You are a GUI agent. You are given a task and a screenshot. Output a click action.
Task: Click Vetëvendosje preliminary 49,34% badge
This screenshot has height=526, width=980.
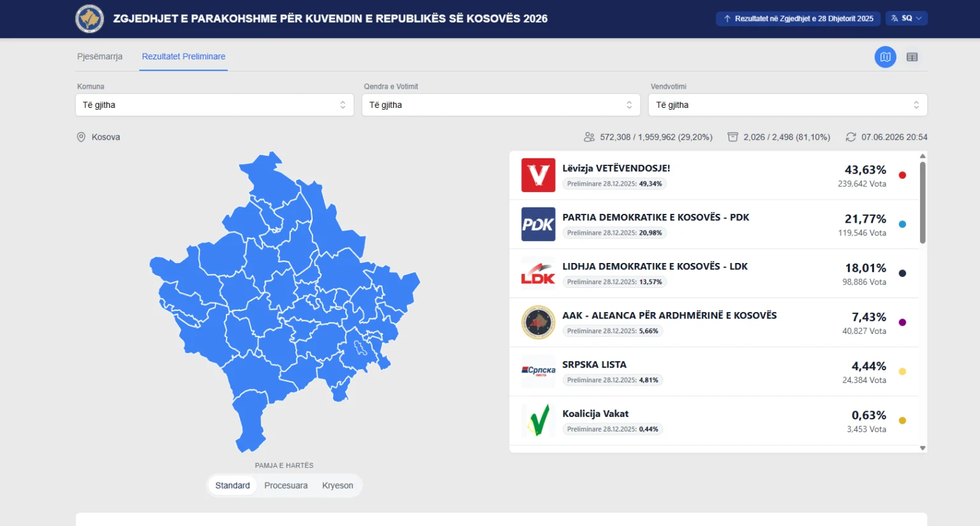coord(614,184)
